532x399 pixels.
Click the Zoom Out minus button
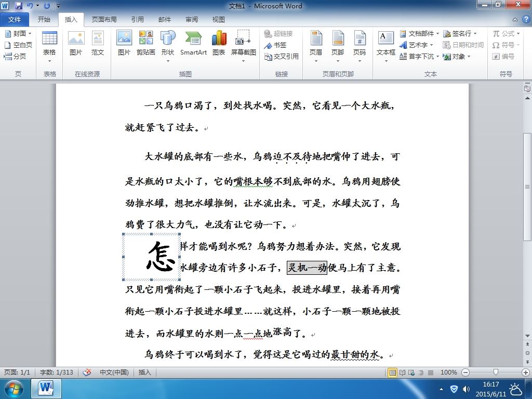tap(466, 373)
